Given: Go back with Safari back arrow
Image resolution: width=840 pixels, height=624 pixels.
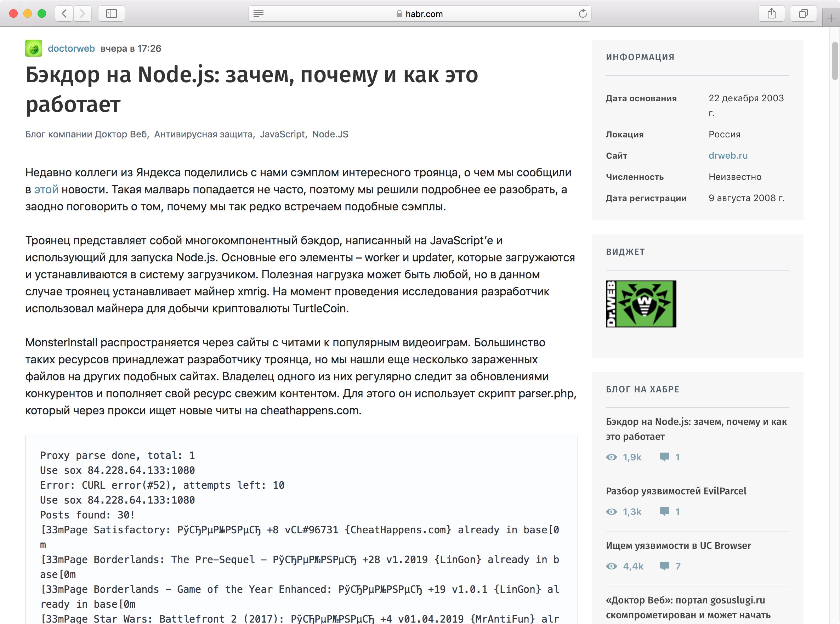Looking at the screenshot, I should click(64, 13).
